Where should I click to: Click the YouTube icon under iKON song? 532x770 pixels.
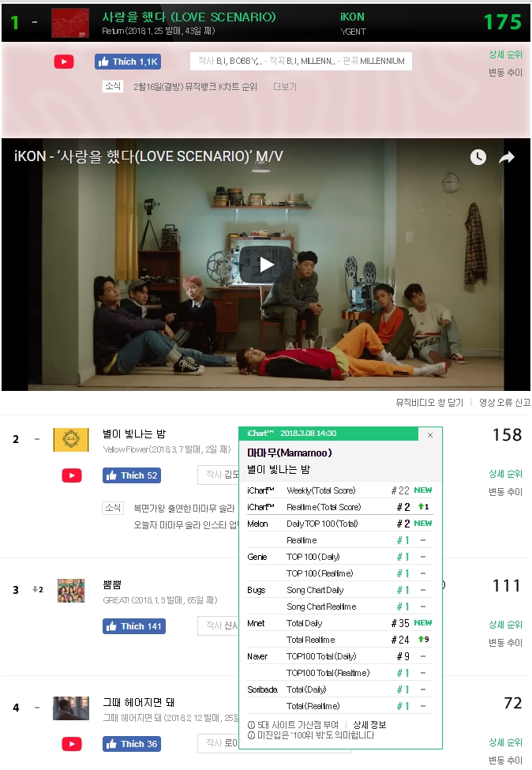pos(64,62)
